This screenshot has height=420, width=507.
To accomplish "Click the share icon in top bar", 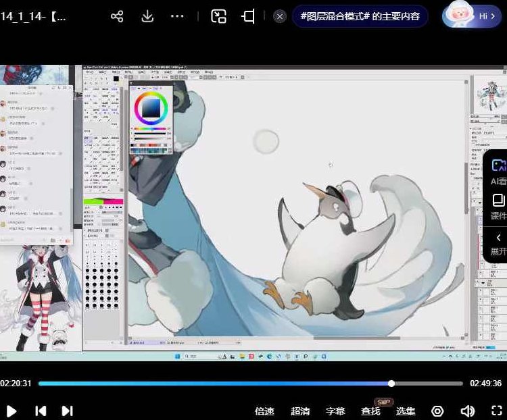I will coord(117,16).
